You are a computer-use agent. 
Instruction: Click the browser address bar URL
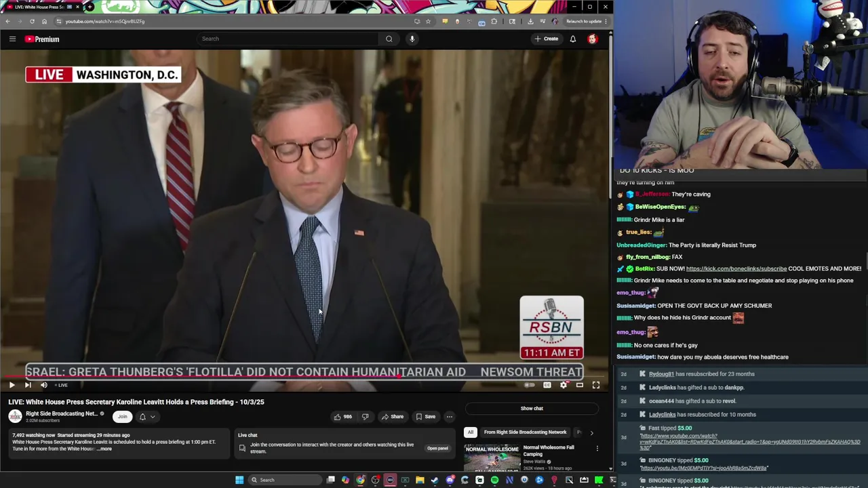pos(105,21)
